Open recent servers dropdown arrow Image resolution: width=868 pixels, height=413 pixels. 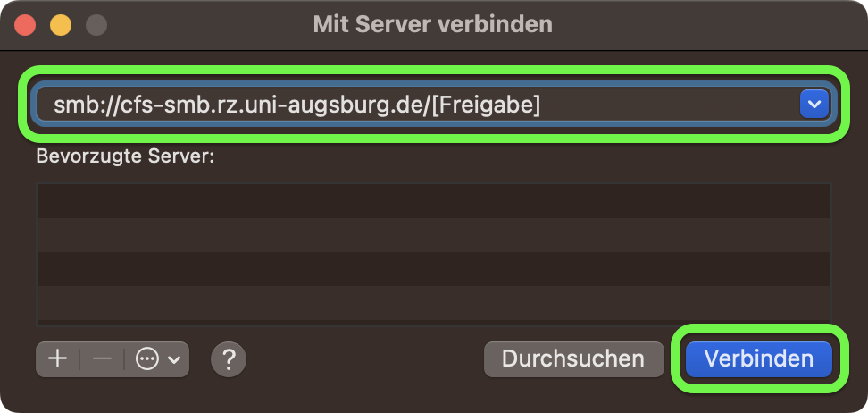point(814,105)
